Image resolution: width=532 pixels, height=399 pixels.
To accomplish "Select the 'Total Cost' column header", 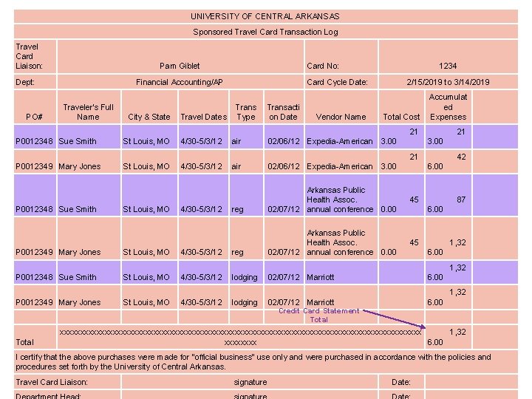I will (x=401, y=107).
